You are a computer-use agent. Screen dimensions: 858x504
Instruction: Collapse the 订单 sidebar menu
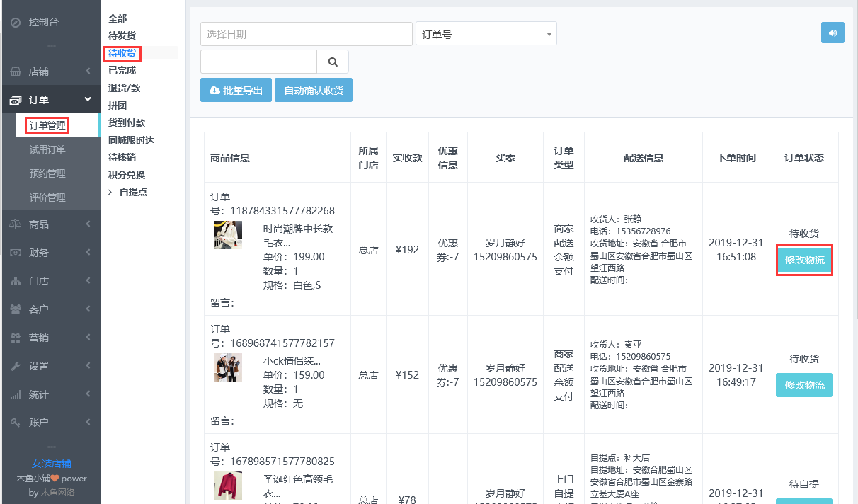coord(50,100)
